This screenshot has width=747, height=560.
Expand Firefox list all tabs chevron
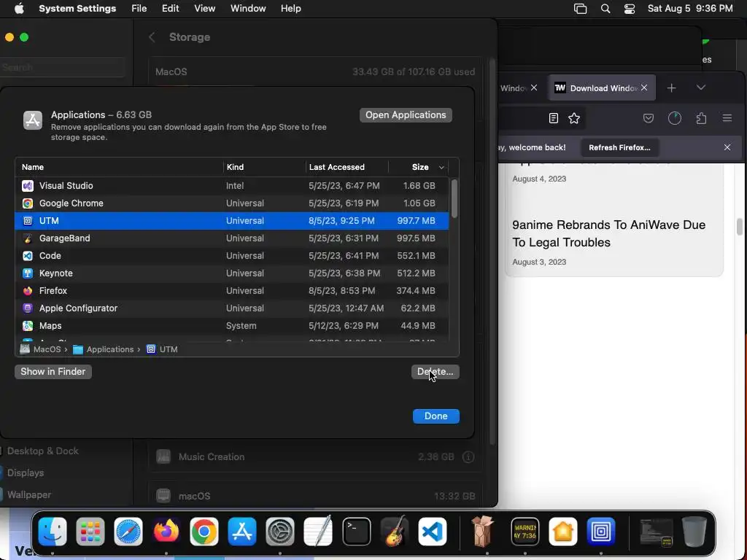point(701,87)
